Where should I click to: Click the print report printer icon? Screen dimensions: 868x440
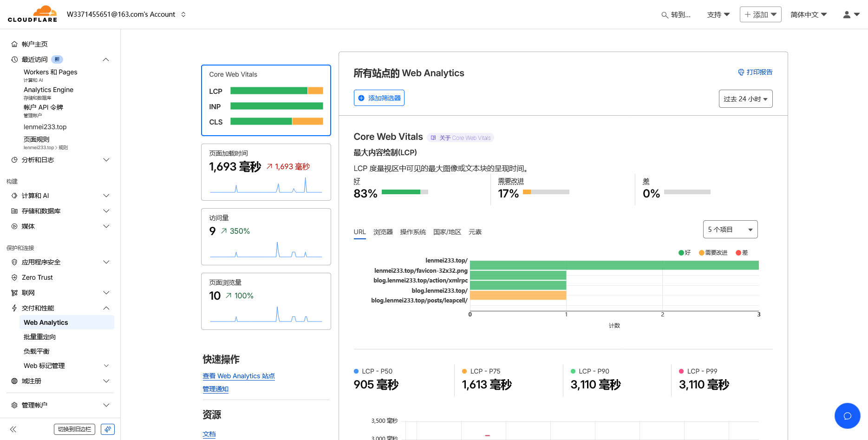[x=741, y=72]
